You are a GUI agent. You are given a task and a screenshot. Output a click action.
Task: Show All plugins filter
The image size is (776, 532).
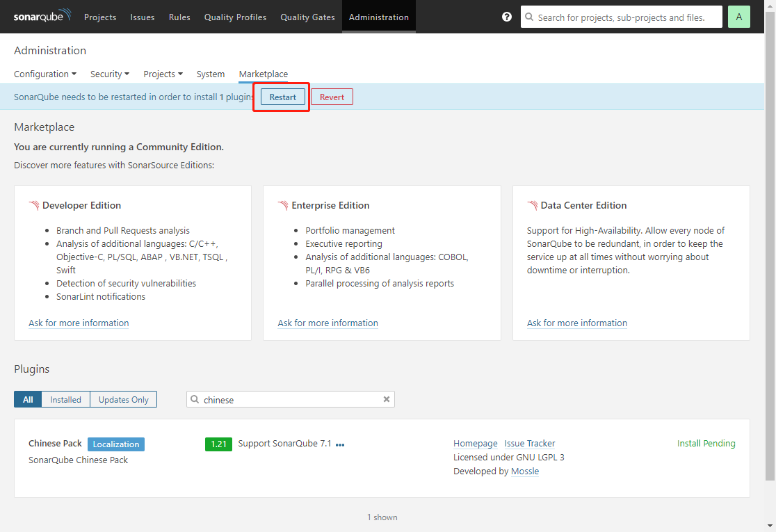click(x=28, y=399)
